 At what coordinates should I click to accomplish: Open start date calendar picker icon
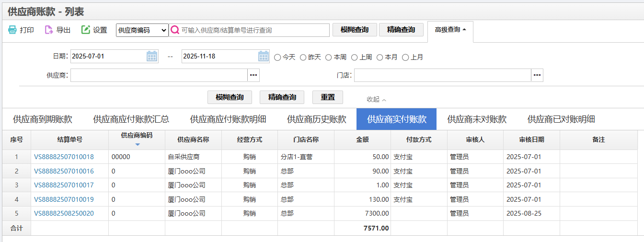coord(152,56)
